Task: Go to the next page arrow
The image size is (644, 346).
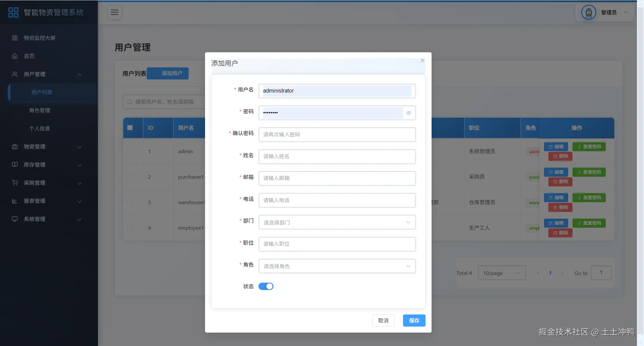Action: pyautogui.click(x=562, y=273)
